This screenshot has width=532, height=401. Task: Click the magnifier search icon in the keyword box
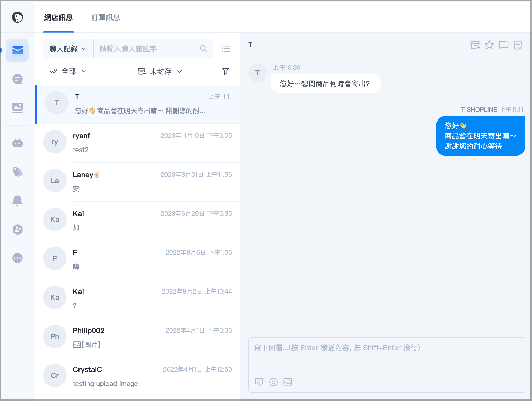[203, 49]
